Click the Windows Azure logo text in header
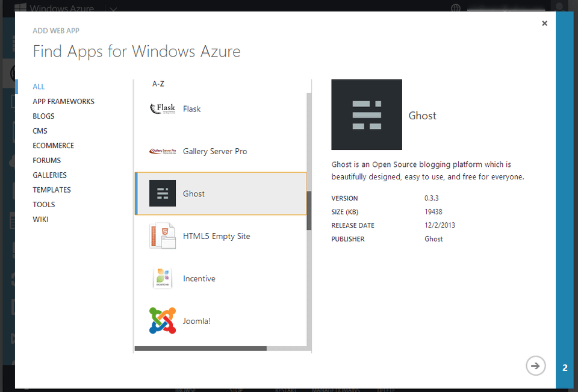This screenshot has height=392, width=578. pos(61,8)
